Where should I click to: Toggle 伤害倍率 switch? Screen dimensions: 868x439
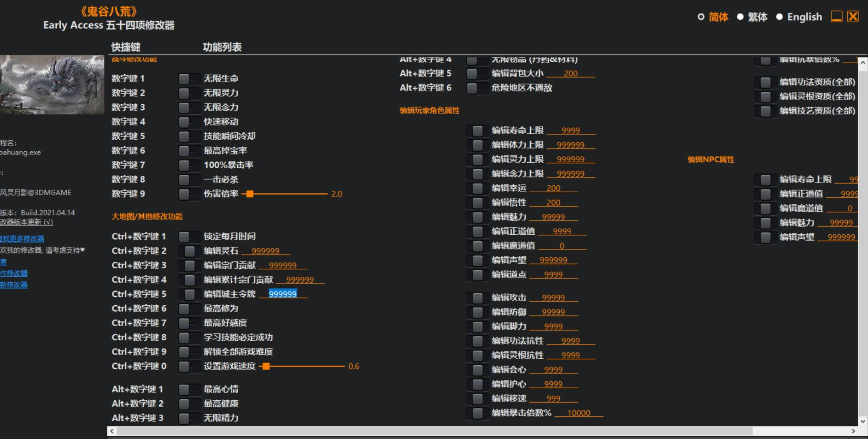(x=189, y=194)
